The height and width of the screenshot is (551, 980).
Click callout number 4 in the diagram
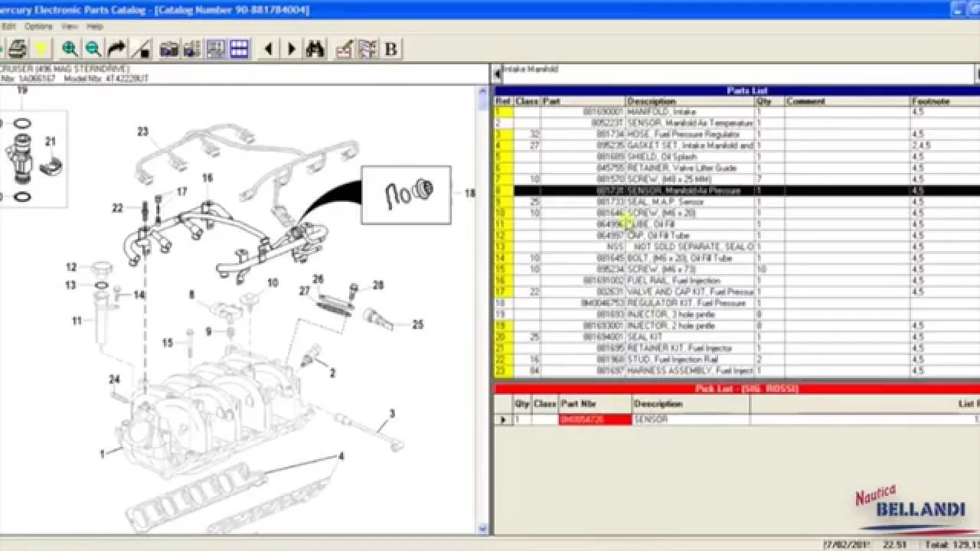[x=341, y=457]
